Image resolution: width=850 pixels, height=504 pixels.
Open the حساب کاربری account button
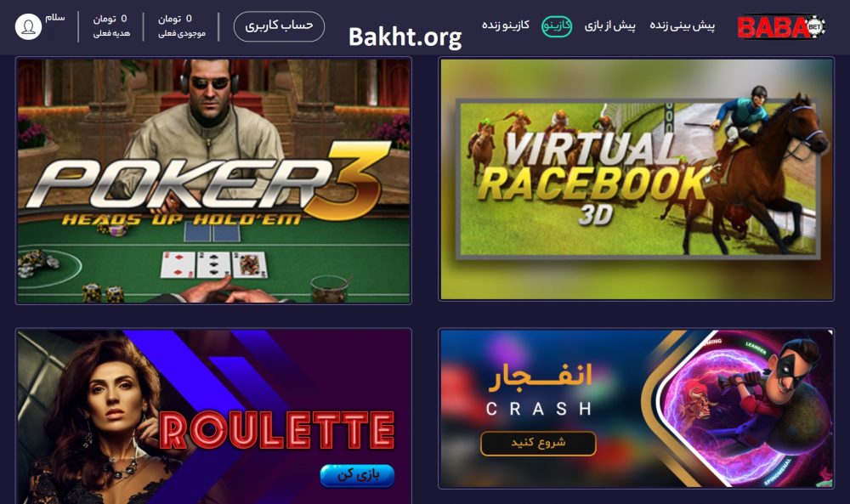click(x=279, y=26)
